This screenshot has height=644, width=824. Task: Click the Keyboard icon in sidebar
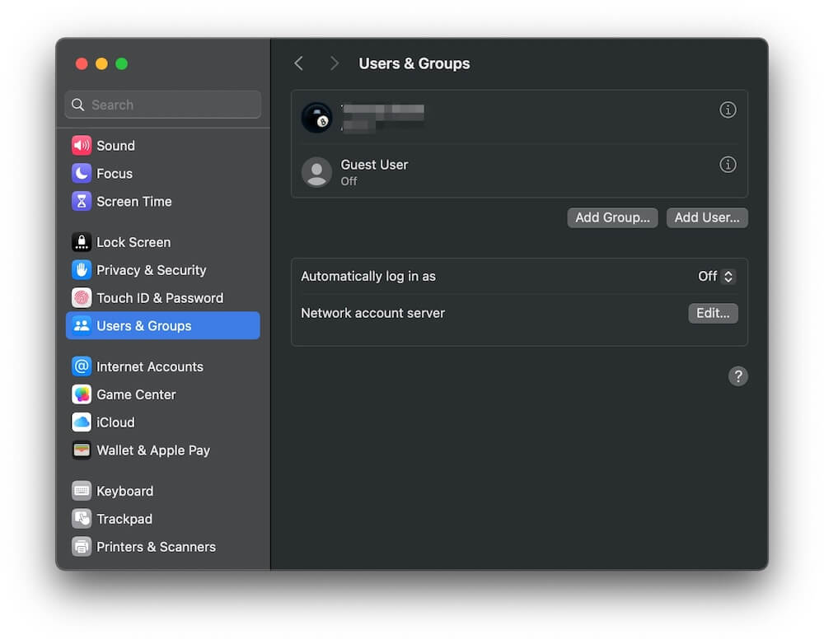[82, 491]
